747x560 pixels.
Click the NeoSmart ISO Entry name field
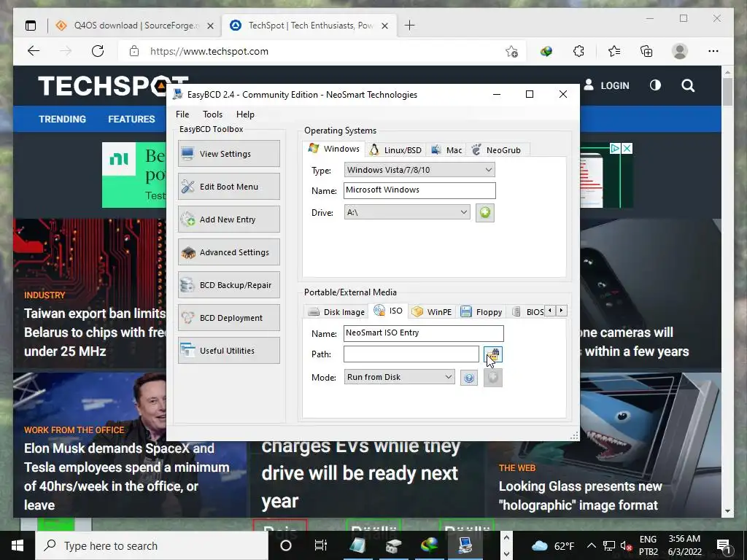coord(424,333)
